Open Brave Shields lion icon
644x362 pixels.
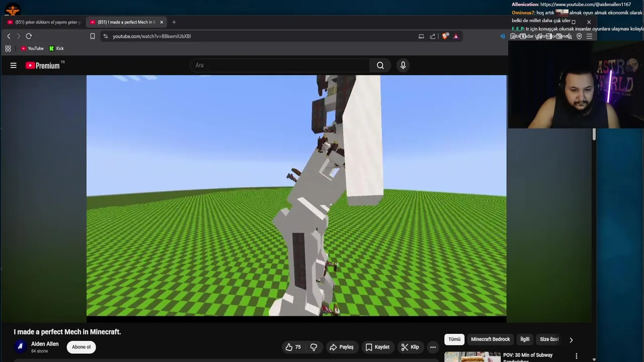click(445, 36)
